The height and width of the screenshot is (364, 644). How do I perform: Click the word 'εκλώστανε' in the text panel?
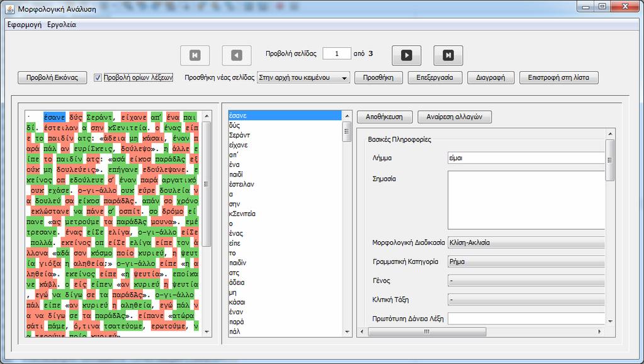[x=50, y=211]
